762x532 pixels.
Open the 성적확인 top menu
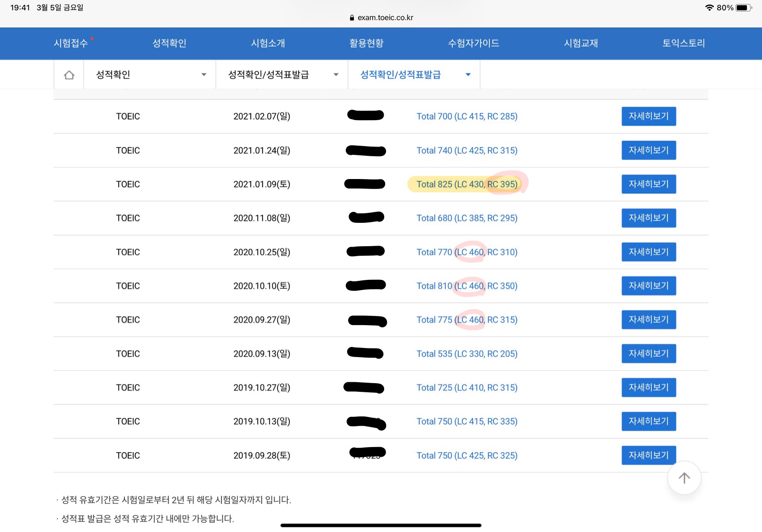[169, 43]
